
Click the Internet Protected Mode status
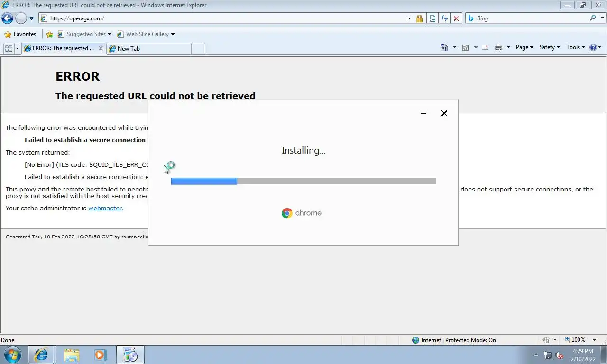454,340
